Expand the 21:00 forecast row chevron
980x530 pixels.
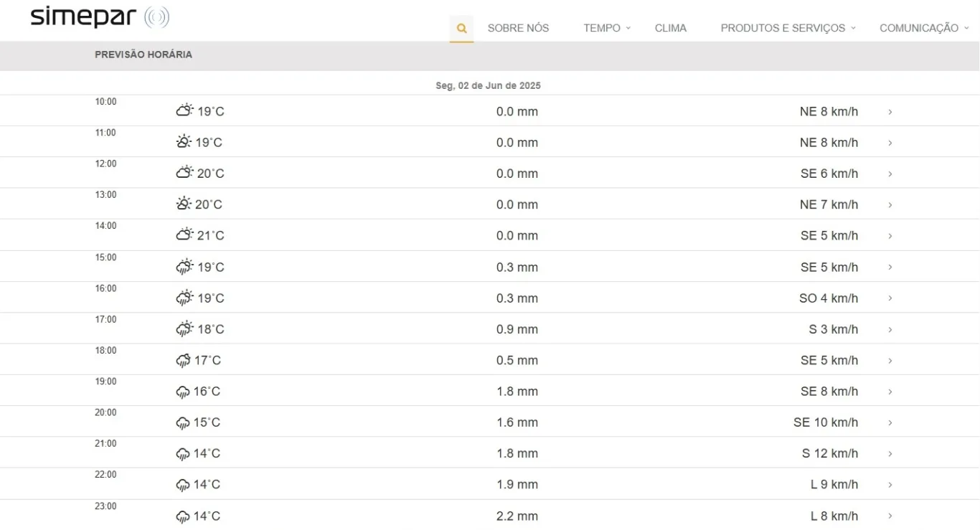(890, 453)
